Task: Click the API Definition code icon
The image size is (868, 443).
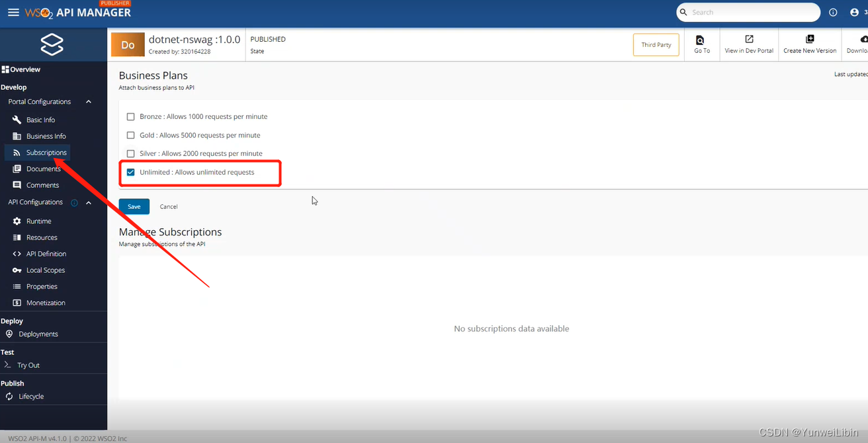Action: (x=17, y=254)
